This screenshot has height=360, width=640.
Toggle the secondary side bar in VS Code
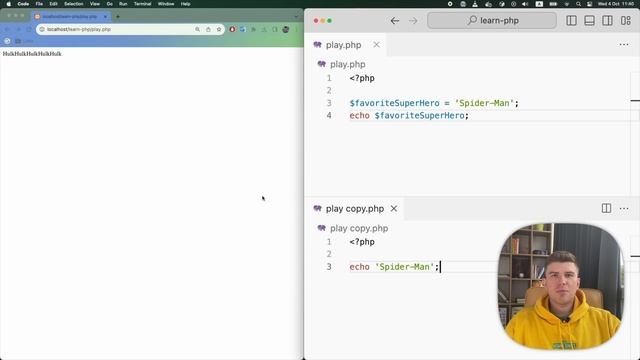click(607, 20)
